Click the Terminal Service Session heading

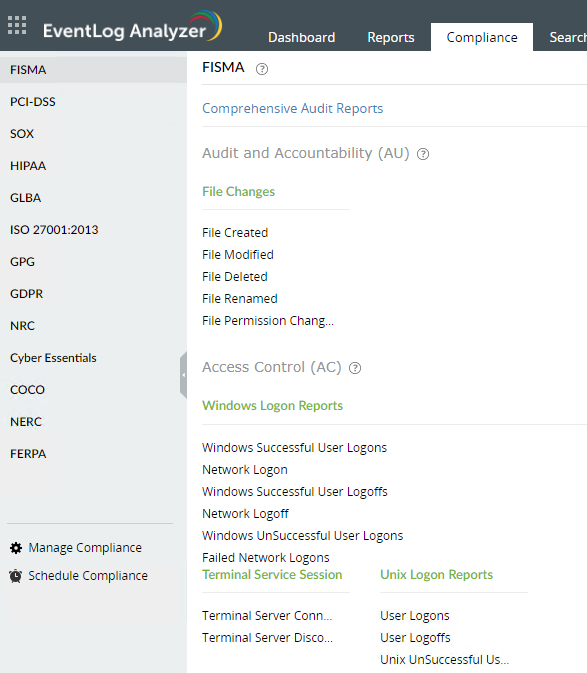tap(272, 575)
